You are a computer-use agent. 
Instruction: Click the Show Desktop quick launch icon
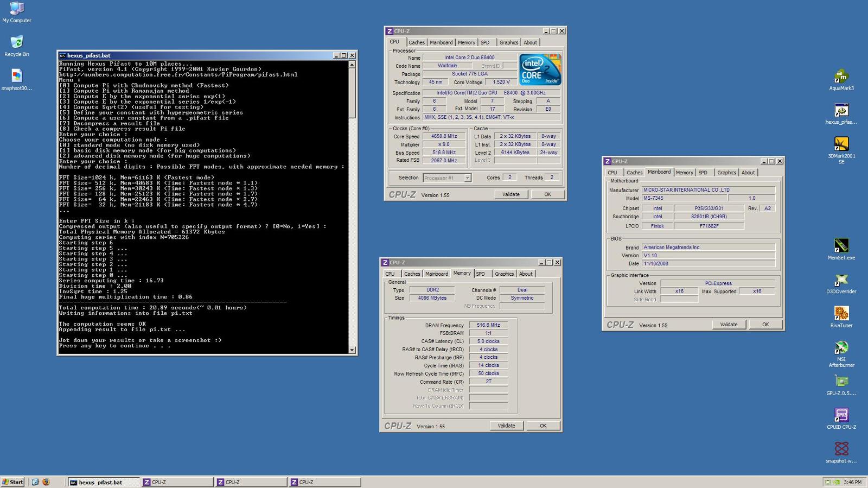coord(35,482)
